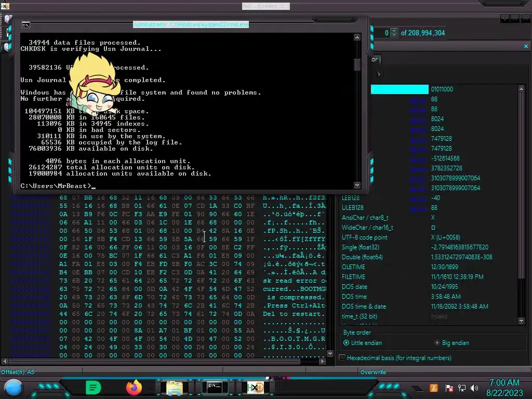Click the volume speaker tray icon
This screenshot has width=532, height=399.
point(474,388)
